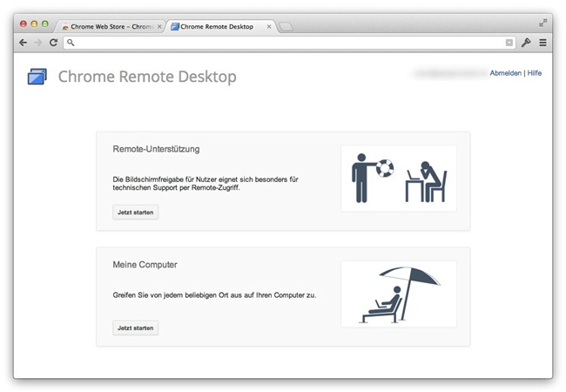The image size is (566, 392).
Task: Reload the current page
Action: (x=53, y=42)
